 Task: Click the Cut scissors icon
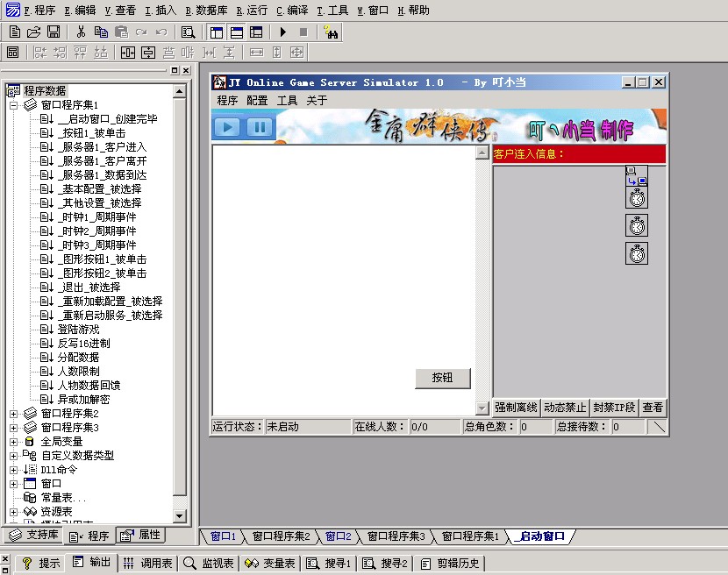click(81, 32)
